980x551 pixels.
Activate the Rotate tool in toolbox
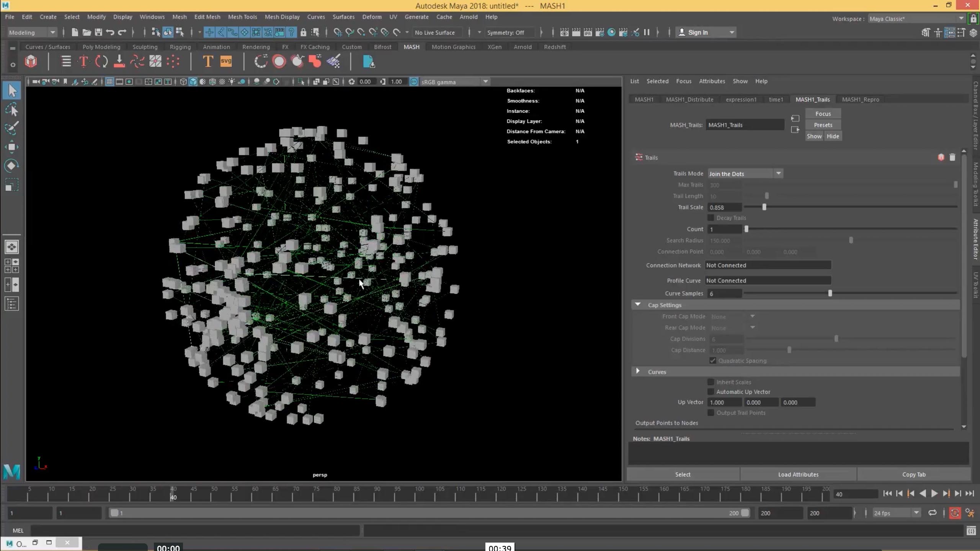[x=11, y=166]
